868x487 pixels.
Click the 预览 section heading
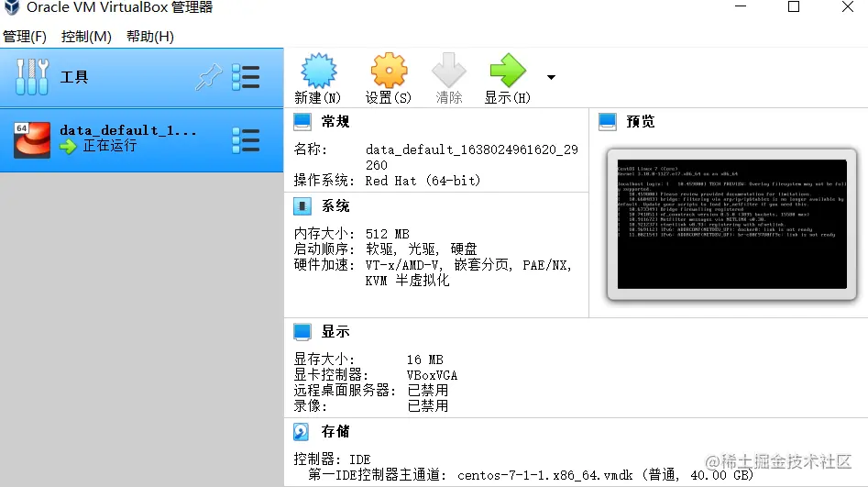pyautogui.click(x=641, y=121)
